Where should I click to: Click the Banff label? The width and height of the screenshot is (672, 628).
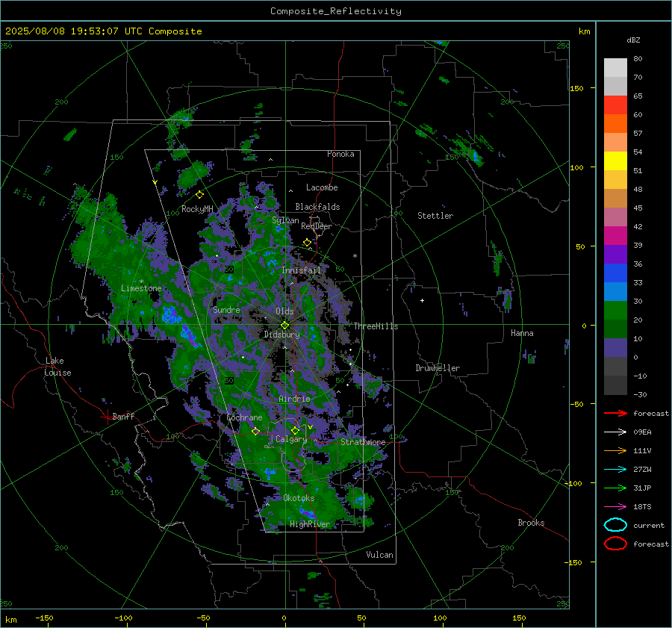tap(123, 416)
